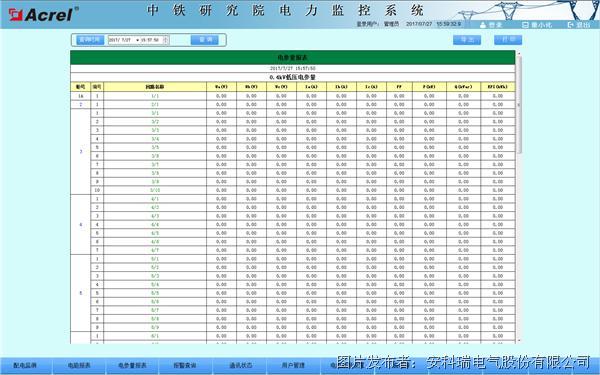Select circuit name 1/1
Image resolution: width=600 pixels, height=375 pixels.
pos(155,96)
